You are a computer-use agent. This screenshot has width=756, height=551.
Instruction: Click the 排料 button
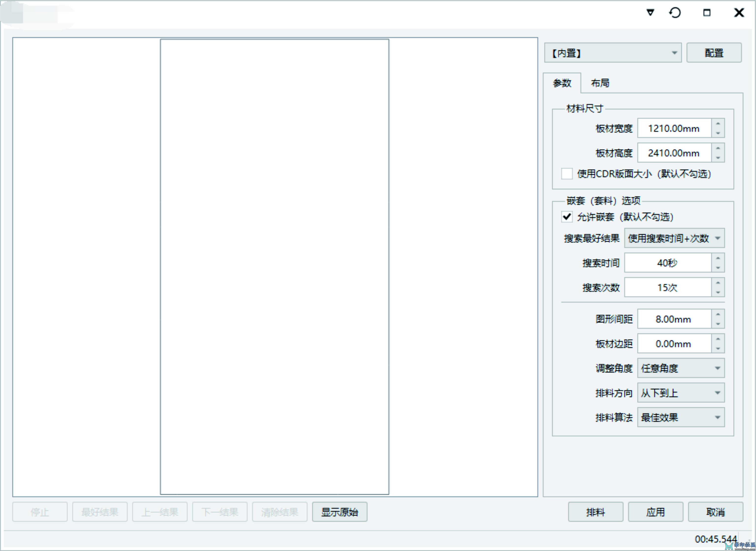(596, 512)
